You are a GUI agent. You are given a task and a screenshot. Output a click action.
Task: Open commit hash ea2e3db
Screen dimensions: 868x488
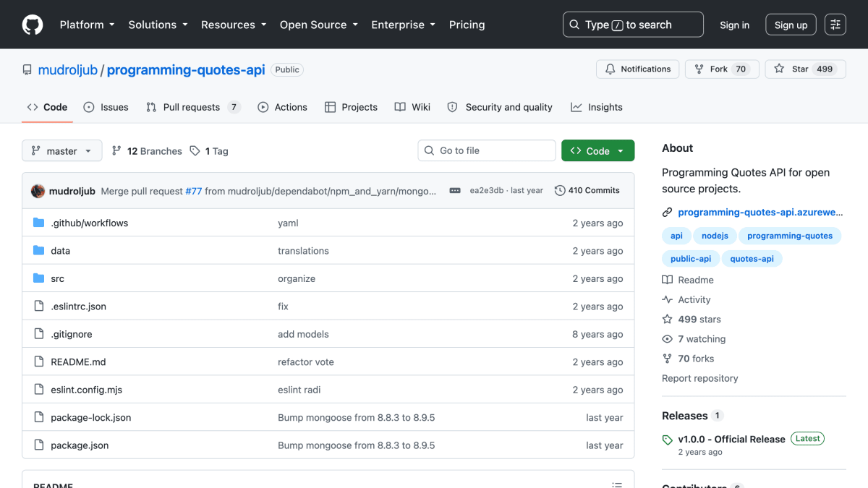coord(488,191)
